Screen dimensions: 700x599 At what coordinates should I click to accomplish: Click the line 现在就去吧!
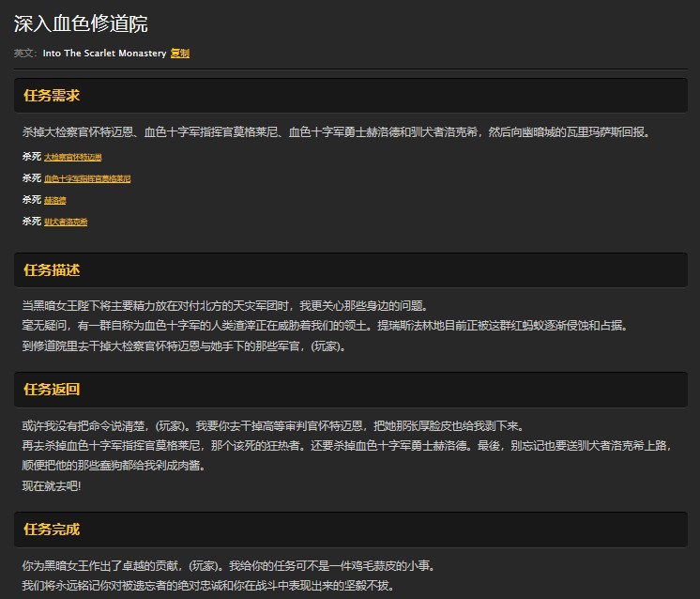tap(52, 485)
